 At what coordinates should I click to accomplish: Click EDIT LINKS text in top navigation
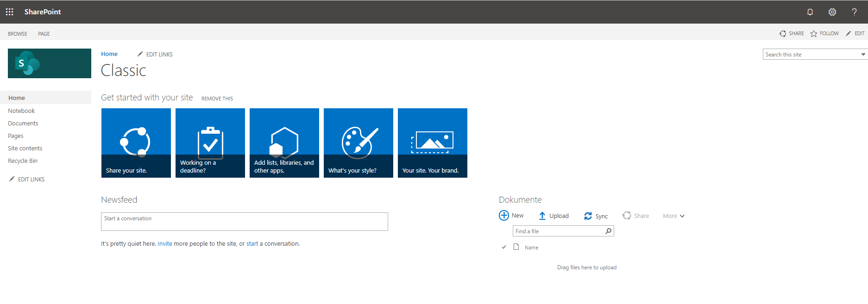(159, 55)
